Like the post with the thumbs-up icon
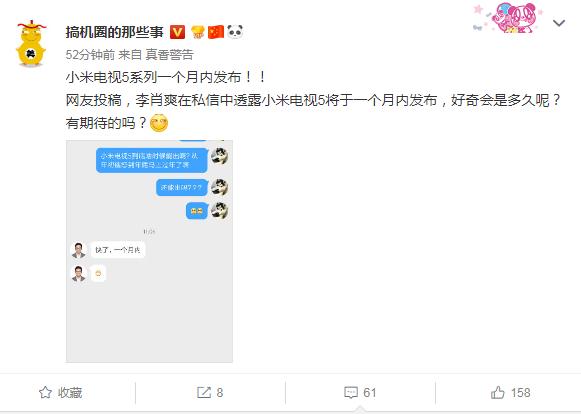Image resolution: width=581 pixels, height=414 pixels. 498,392
